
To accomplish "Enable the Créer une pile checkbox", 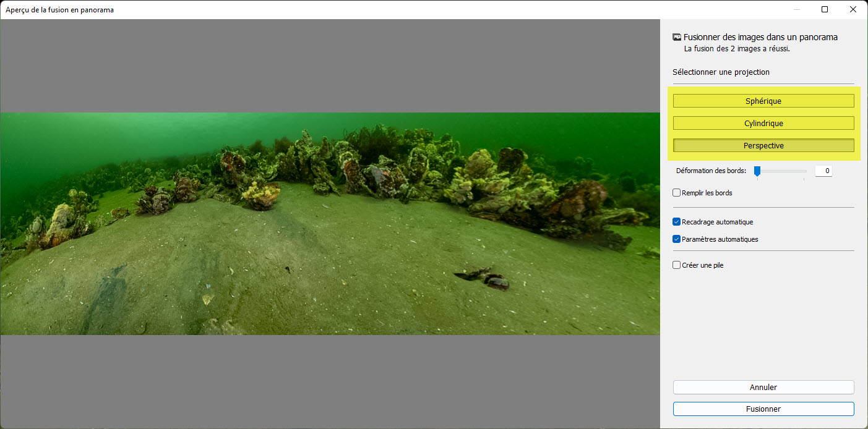I will point(677,265).
